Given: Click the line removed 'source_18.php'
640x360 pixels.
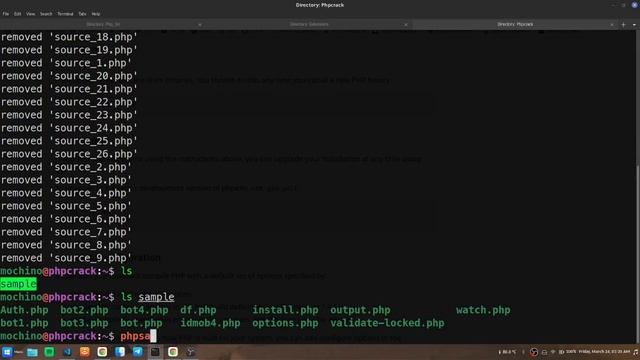Looking at the screenshot, I should coord(69,37).
